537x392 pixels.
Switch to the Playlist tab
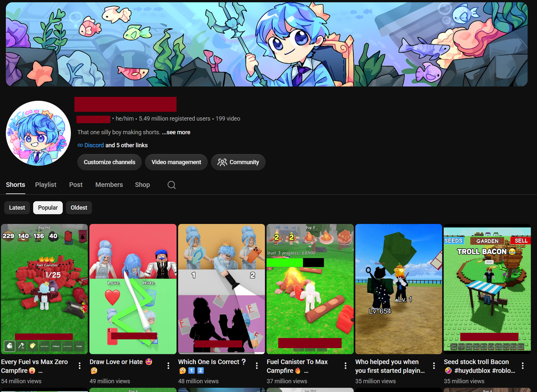46,185
